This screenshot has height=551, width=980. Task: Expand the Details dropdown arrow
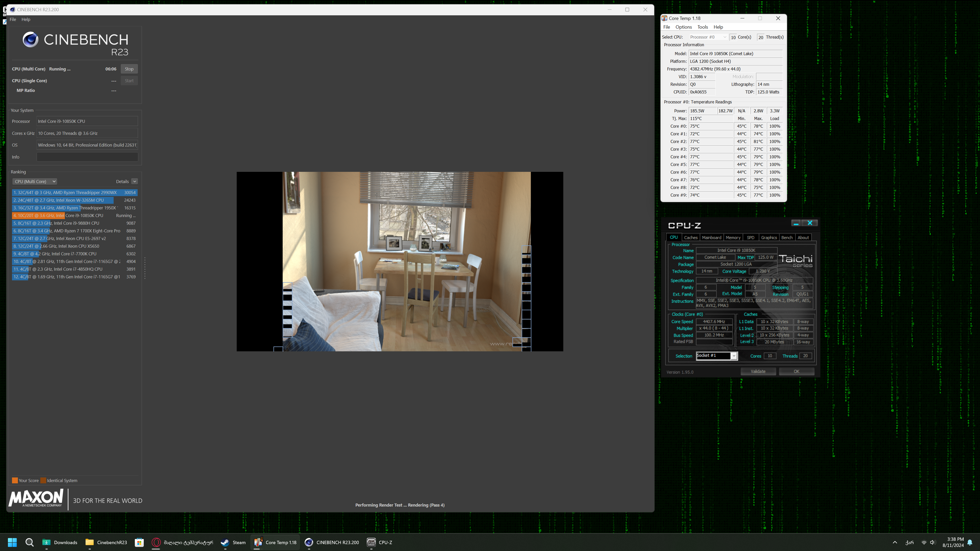click(135, 182)
